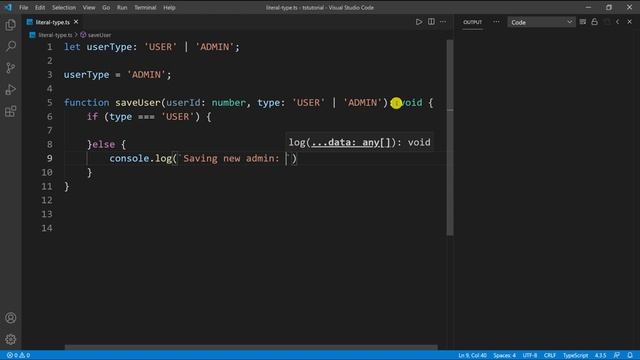Click TypeScript version 4.3.5

[600, 355]
